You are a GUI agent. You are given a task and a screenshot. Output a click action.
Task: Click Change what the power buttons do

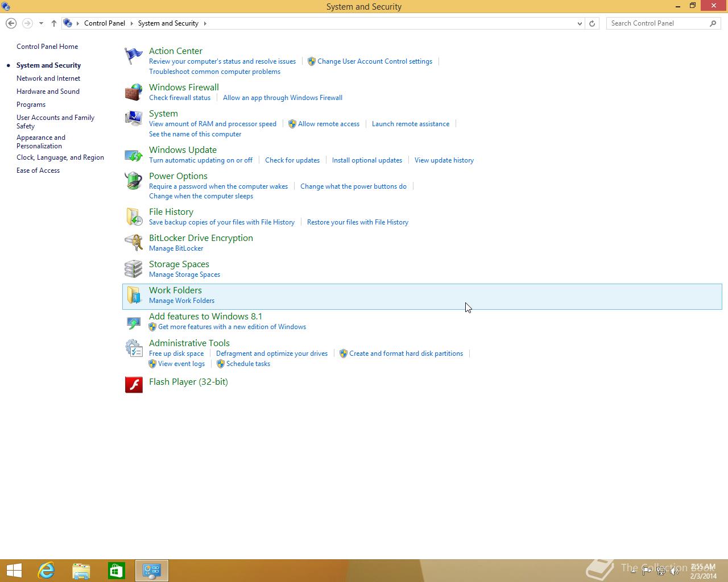pos(353,186)
